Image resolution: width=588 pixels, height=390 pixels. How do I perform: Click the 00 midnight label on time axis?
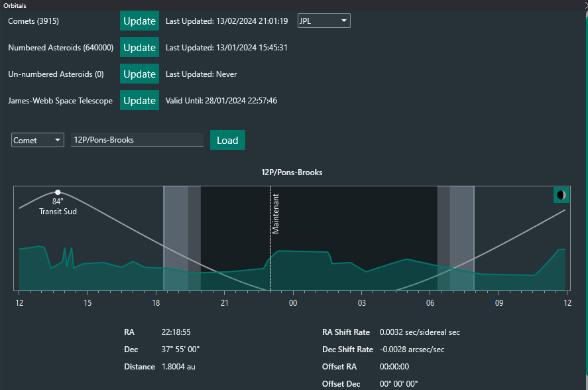click(292, 303)
